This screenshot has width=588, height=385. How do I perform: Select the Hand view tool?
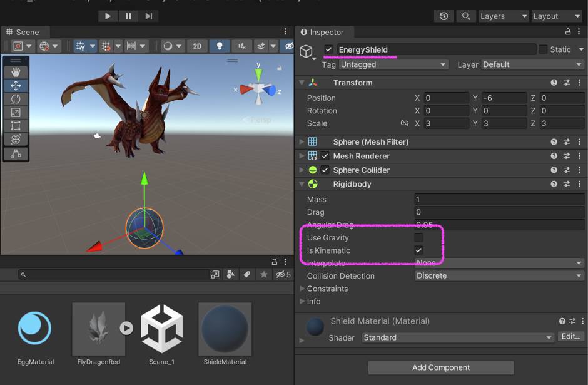pos(16,73)
